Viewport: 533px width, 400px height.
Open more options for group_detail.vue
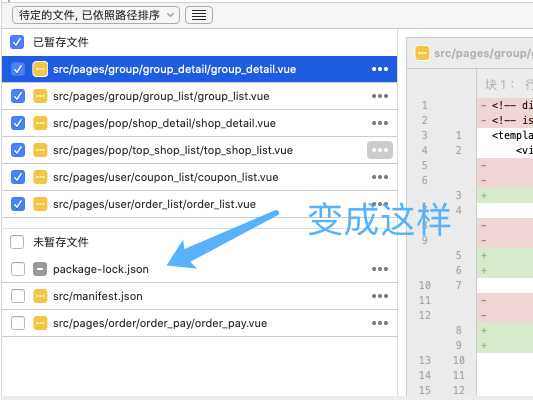click(x=380, y=69)
